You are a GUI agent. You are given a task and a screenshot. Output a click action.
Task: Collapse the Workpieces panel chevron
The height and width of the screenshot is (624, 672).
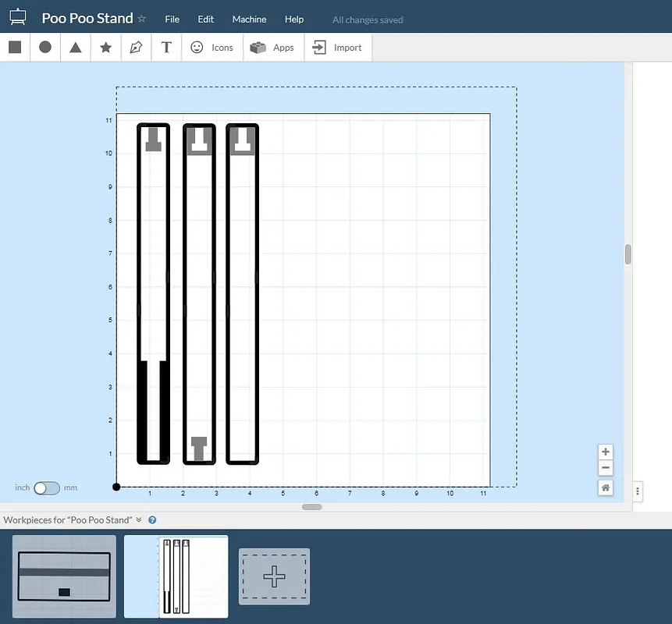139,520
